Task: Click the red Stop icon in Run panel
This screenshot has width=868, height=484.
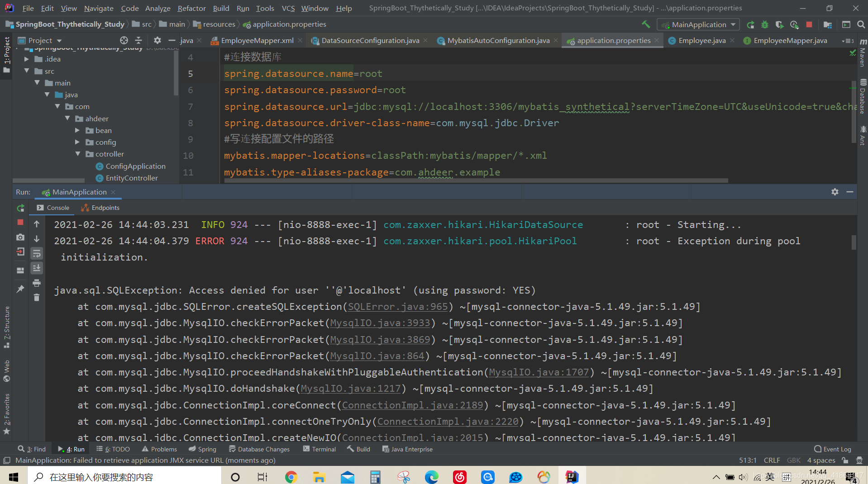Action: [x=20, y=222]
